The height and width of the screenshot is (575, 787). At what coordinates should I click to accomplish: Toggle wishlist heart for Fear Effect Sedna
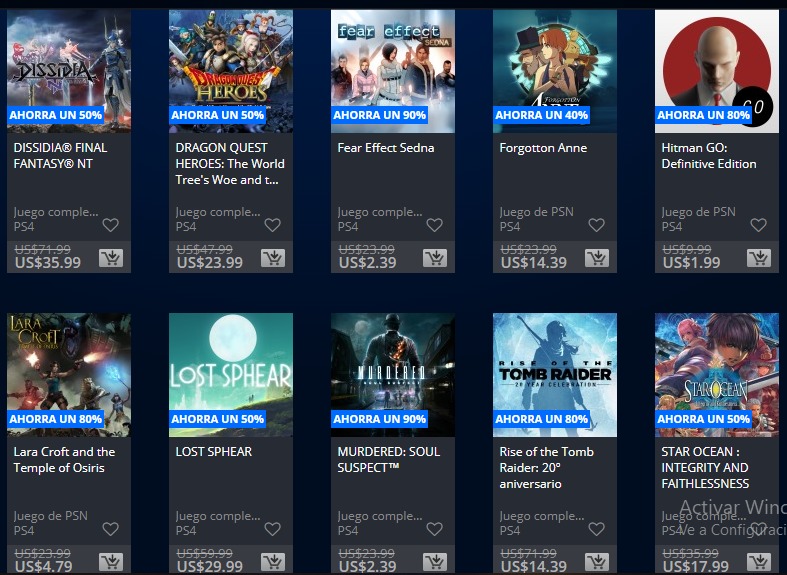434,225
